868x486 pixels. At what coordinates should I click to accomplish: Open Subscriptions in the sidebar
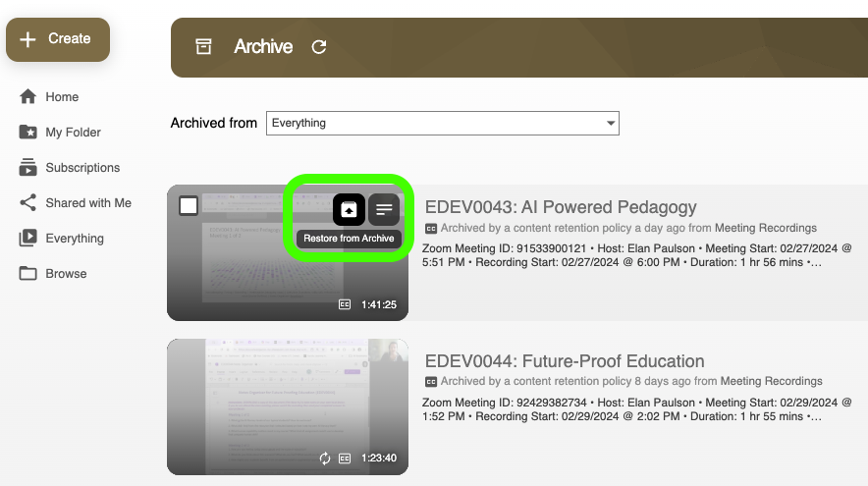82,168
